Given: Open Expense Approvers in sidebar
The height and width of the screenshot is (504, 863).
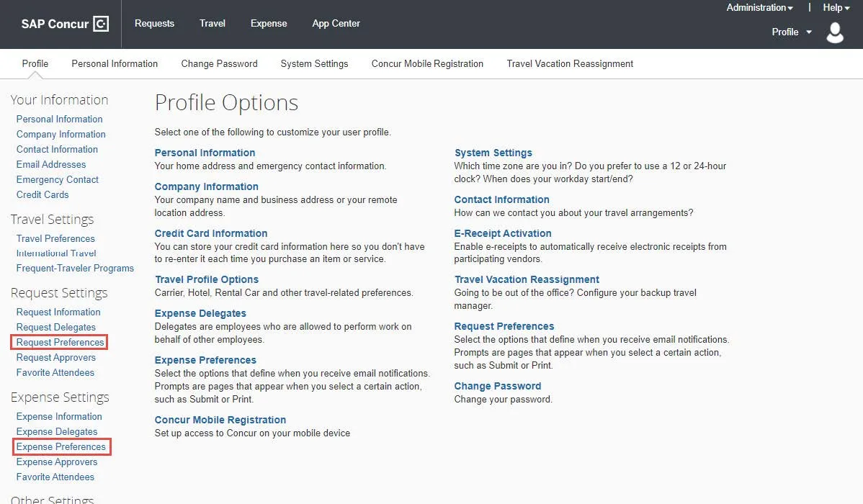Looking at the screenshot, I should (x=57, y=462).
